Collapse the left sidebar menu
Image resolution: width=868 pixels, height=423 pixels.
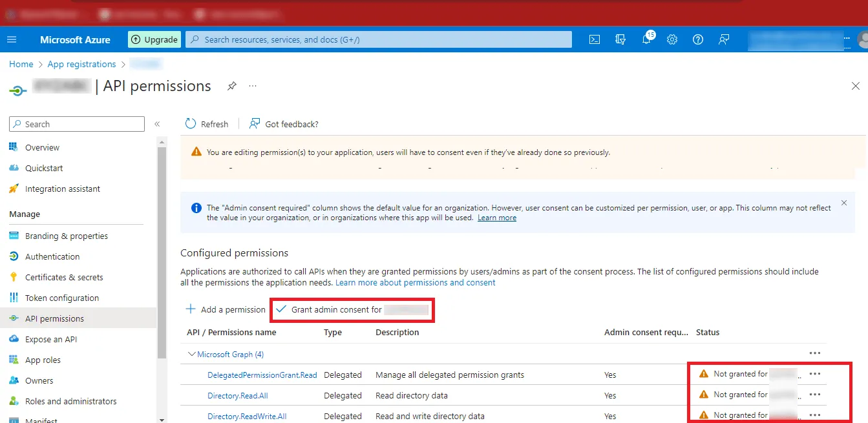pos(157,124)
